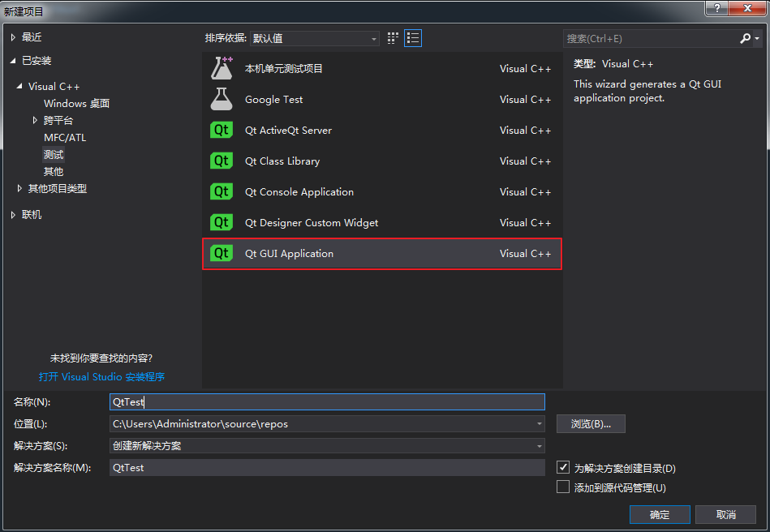This screenshot has width=770, height=532.
Task: Switch to small icons view
Action: tap(392, 38)
